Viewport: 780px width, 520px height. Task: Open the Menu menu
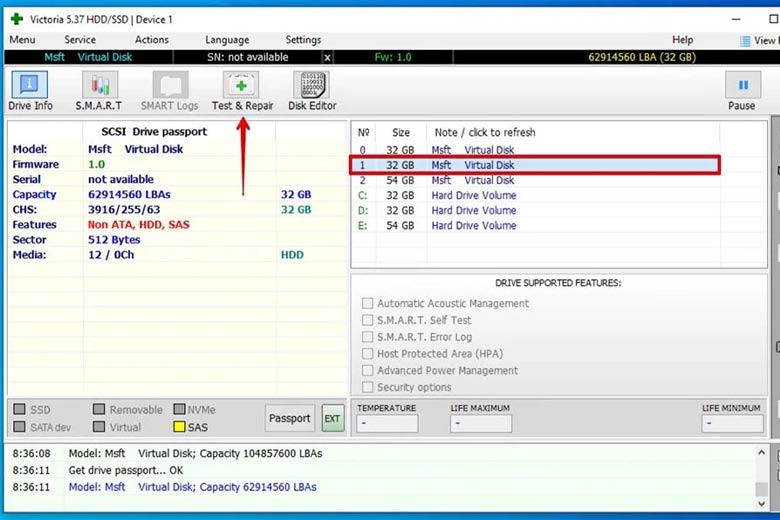click(x=22, y=40)
